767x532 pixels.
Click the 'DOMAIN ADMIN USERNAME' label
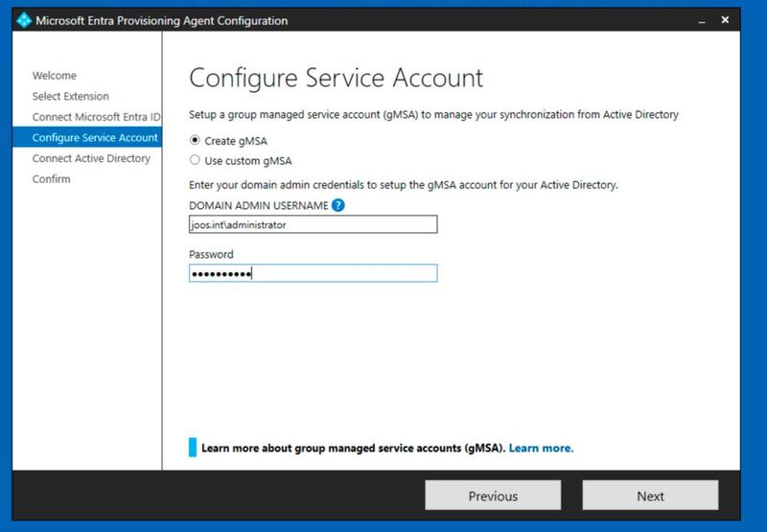258,205
